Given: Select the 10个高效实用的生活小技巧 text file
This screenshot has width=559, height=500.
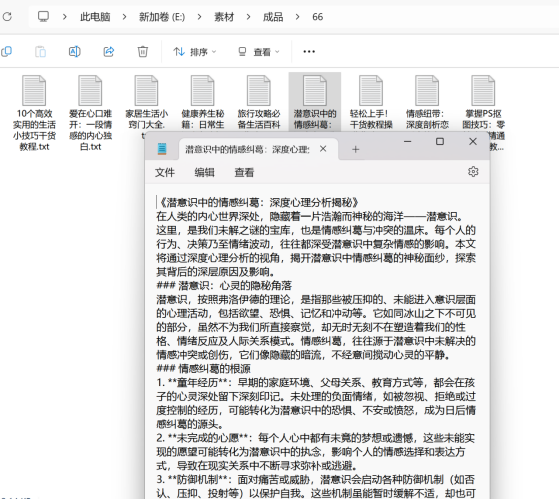Looking at the screenshot, I should click(34, 113).
